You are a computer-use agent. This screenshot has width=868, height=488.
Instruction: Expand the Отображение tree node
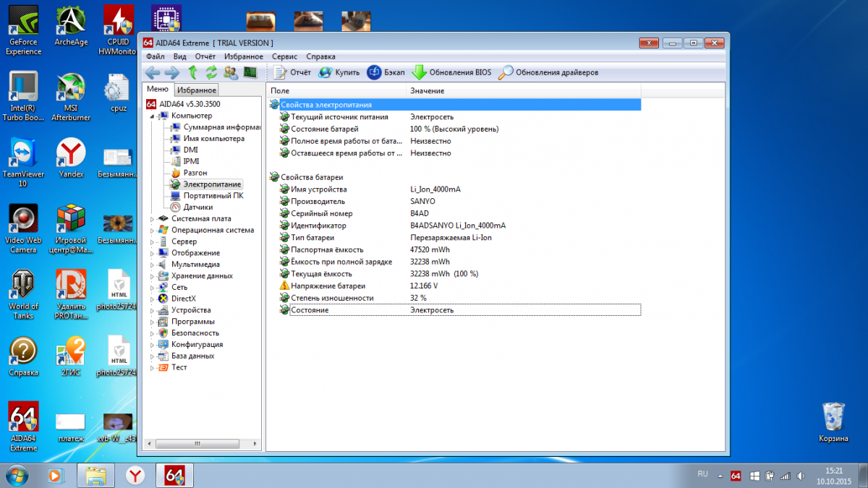(x=153, y=253)
